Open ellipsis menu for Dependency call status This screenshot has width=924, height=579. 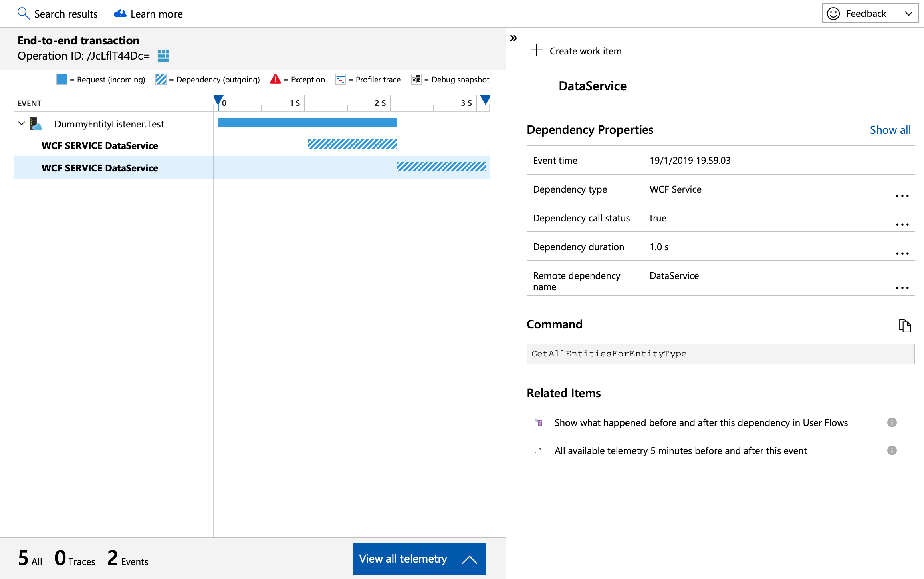point(902,225)
